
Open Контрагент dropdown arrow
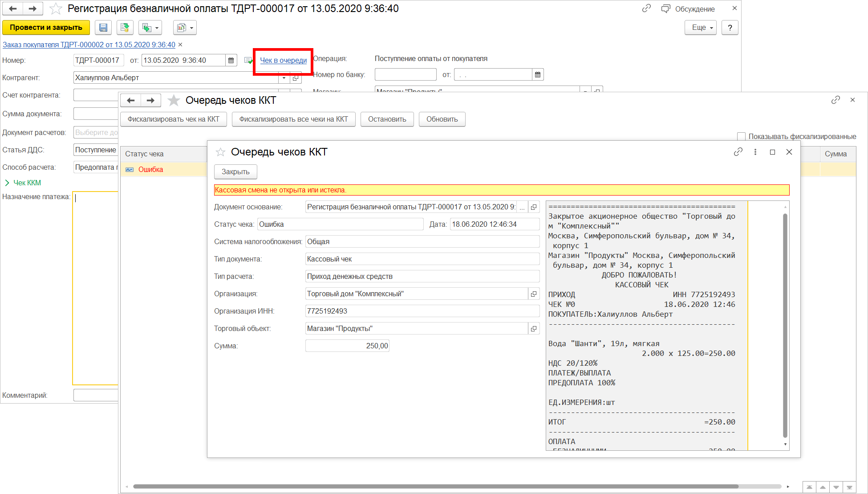pyautogui.click(x=284, y=78)
